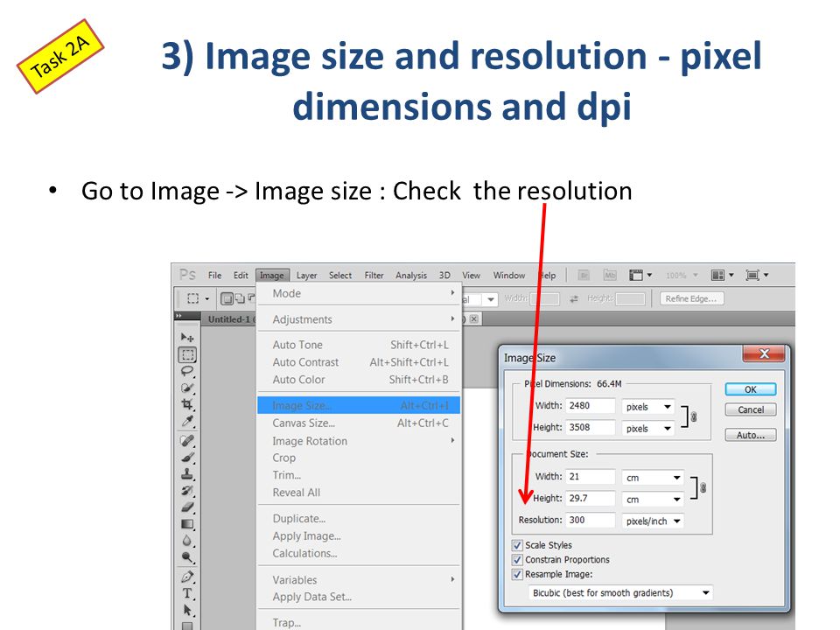840x630 pixels.
Task: Toggle the Constrain Proportions checkbox
Action: [517, 560]
